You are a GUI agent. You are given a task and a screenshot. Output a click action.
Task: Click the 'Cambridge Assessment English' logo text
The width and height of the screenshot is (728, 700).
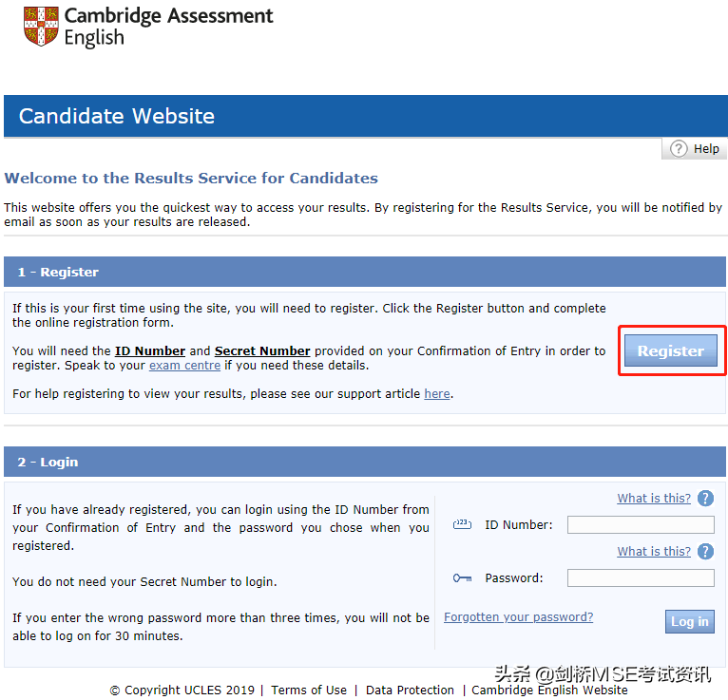(168, 27)
